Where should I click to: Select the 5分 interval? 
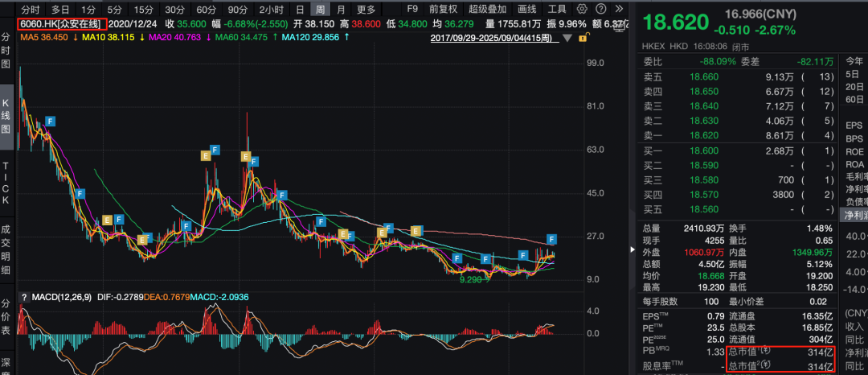click(x=115, y=9)
